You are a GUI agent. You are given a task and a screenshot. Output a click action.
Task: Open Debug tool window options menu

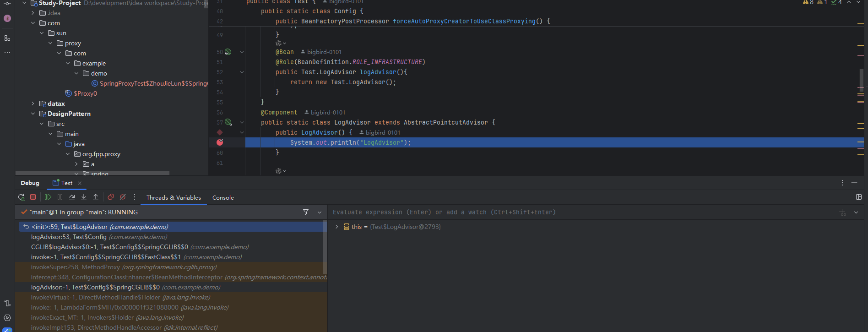click(842, 183)
